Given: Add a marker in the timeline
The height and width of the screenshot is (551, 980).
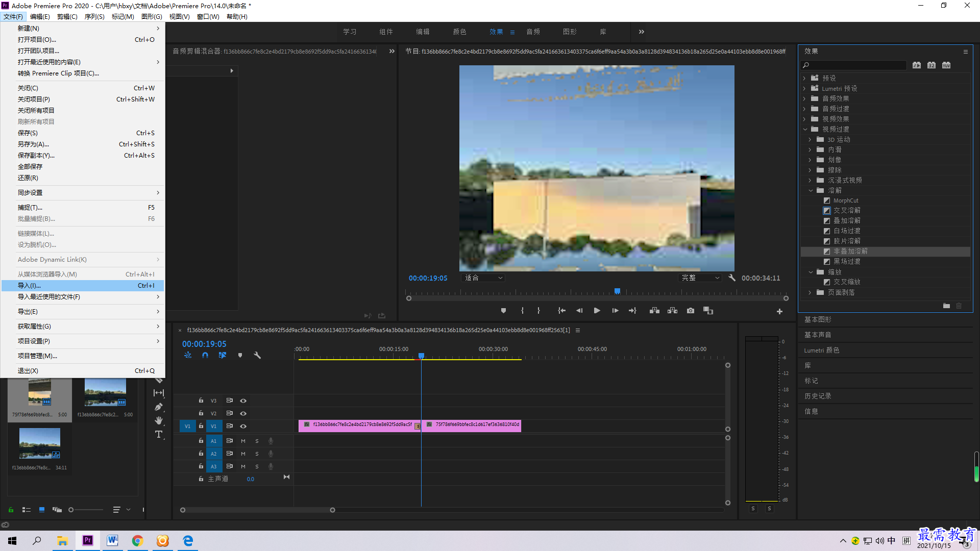Looking at the screenshot, I should click(240, 355).
